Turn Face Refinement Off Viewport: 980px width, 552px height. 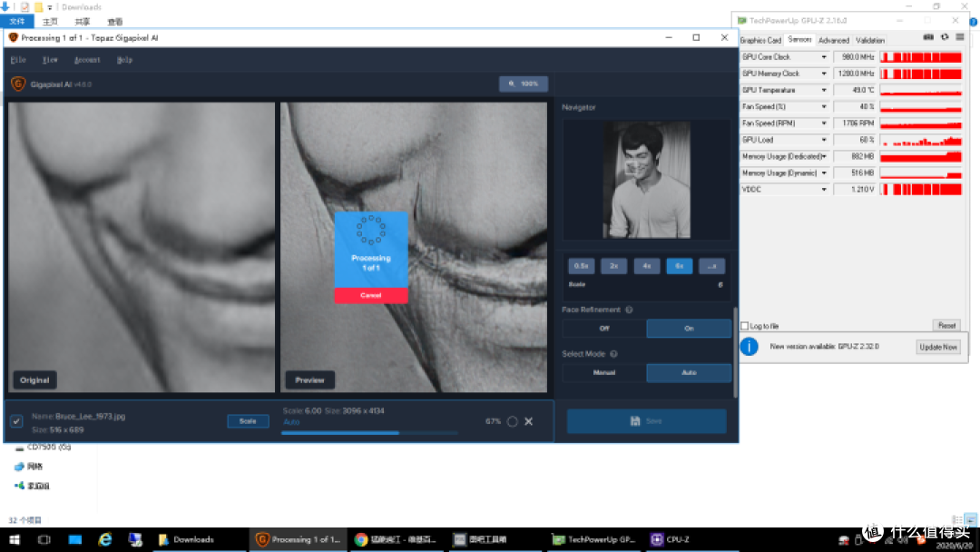(604, 328)
